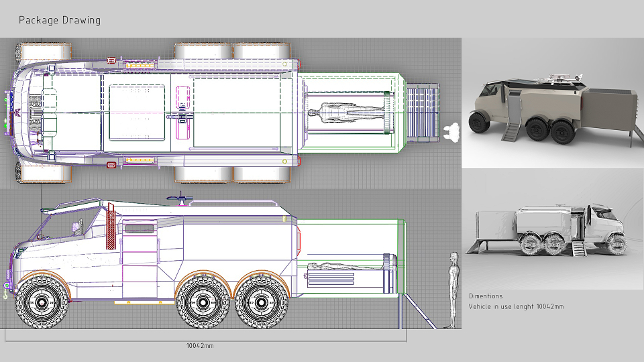Click the 'Package Drawing' title text
This screenshot has width=644, height=362.
click(60, 20)
